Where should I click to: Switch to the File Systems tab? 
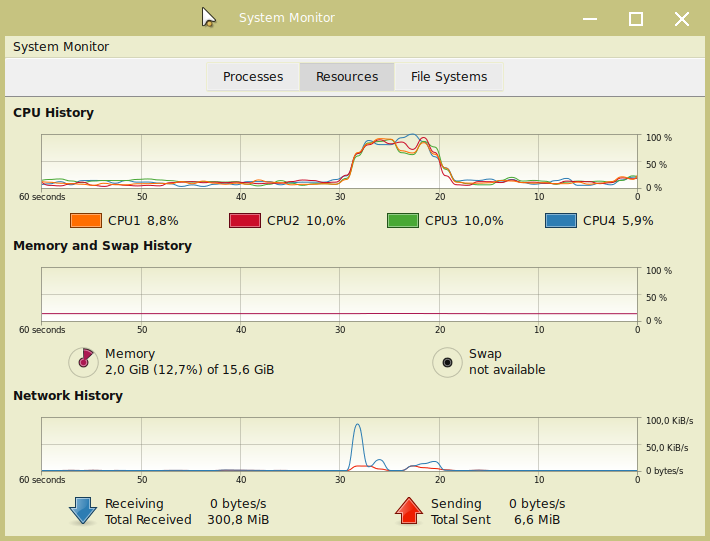(449, 77)
